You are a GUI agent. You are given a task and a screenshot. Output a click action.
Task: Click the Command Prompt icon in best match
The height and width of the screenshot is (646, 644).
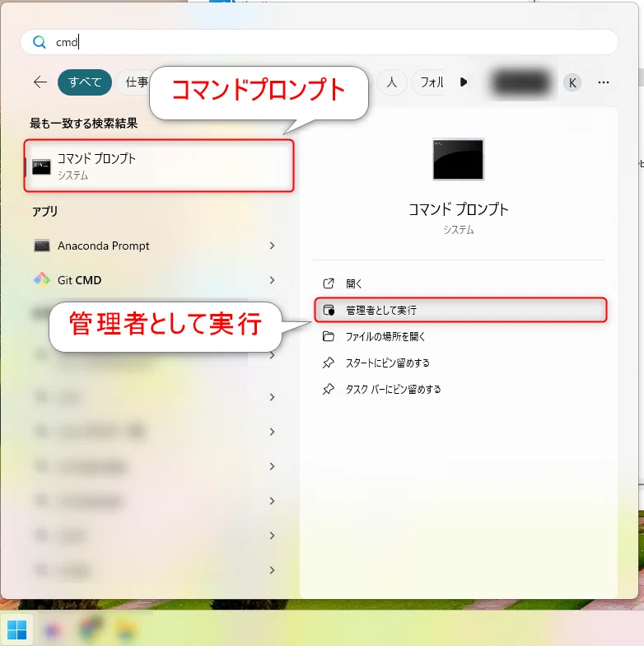coord(41,166)
